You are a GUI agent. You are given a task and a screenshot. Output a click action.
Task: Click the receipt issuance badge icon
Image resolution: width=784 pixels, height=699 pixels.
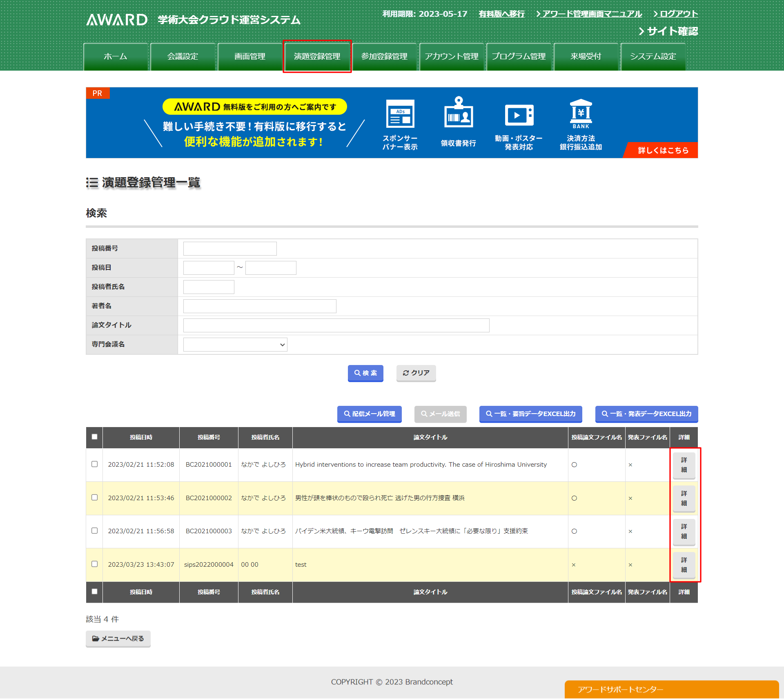point(458,113)
